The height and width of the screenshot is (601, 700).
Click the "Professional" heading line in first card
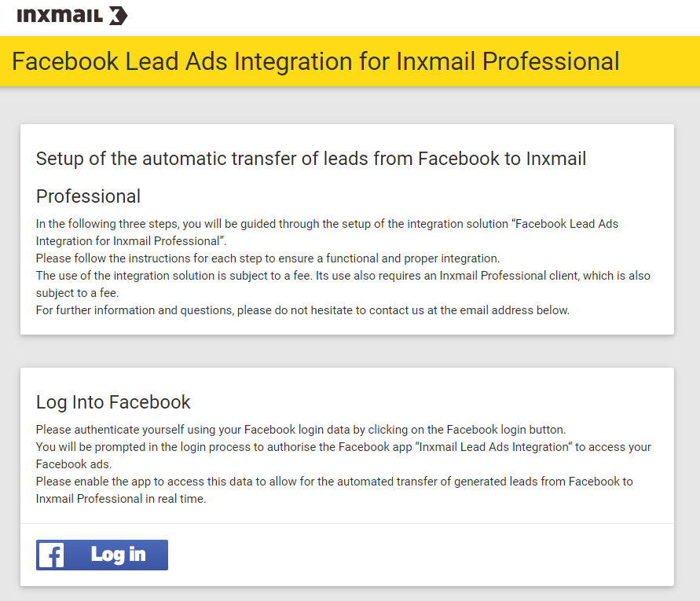pyautogui.click(x=89, y=196)
